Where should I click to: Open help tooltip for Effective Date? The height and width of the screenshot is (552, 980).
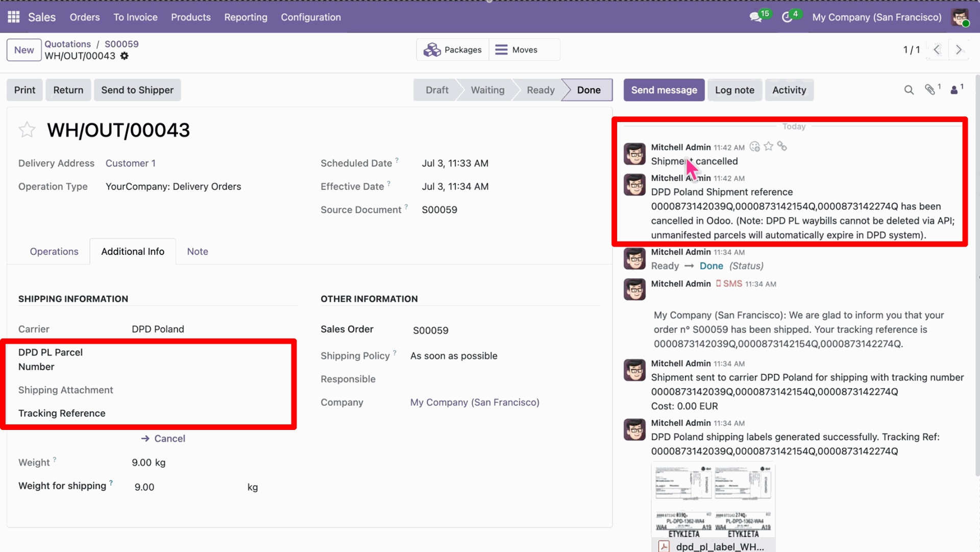pos(388,183)
